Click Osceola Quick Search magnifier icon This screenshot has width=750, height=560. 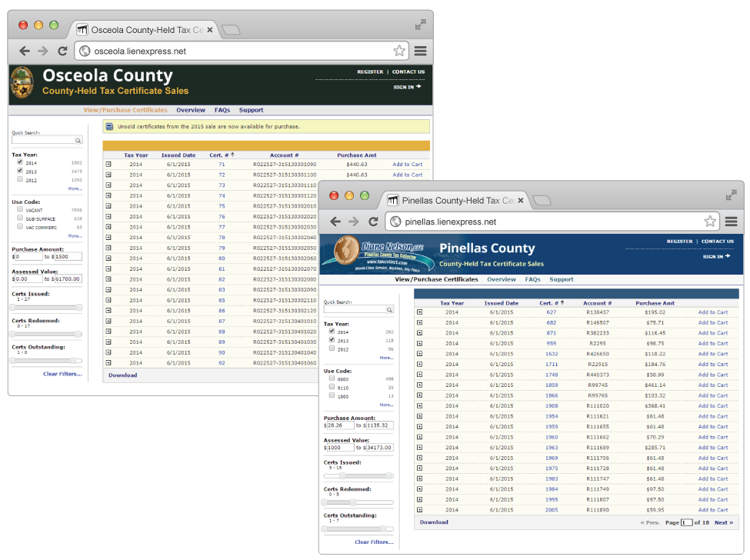pyautogui.click(x=78, y=140)
